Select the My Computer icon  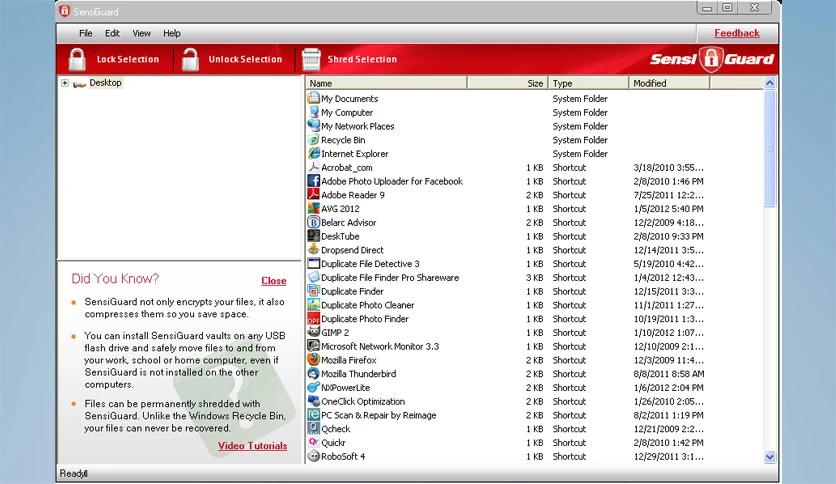point(314,112)
